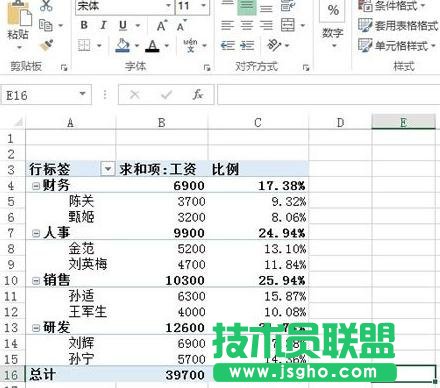Select column C header

pos(258,123)
